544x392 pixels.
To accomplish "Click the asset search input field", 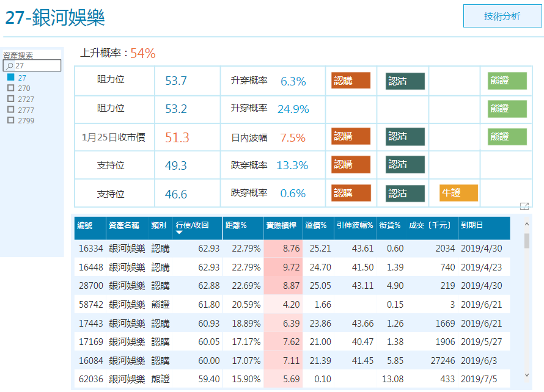I will (32, 65).
